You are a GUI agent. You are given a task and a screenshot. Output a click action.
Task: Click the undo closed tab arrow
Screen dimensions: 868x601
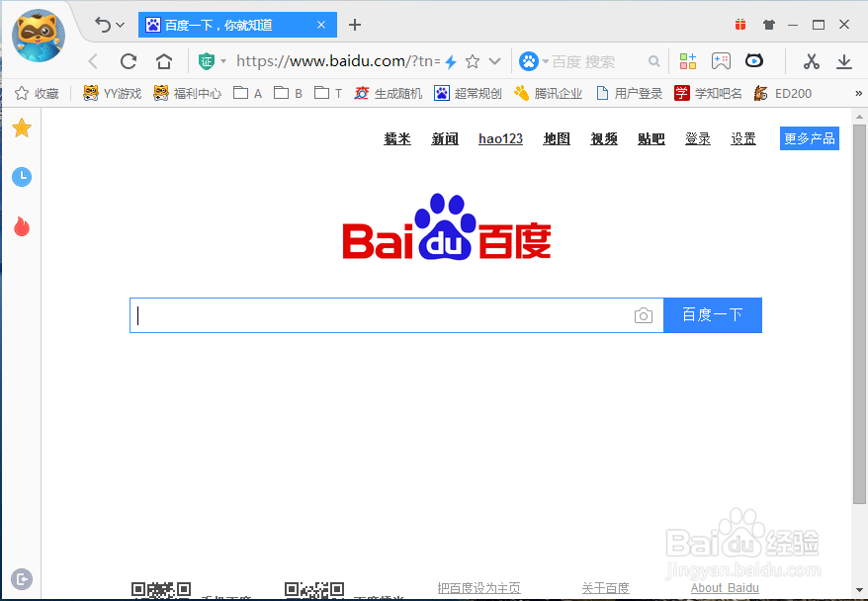coord(103,25)
